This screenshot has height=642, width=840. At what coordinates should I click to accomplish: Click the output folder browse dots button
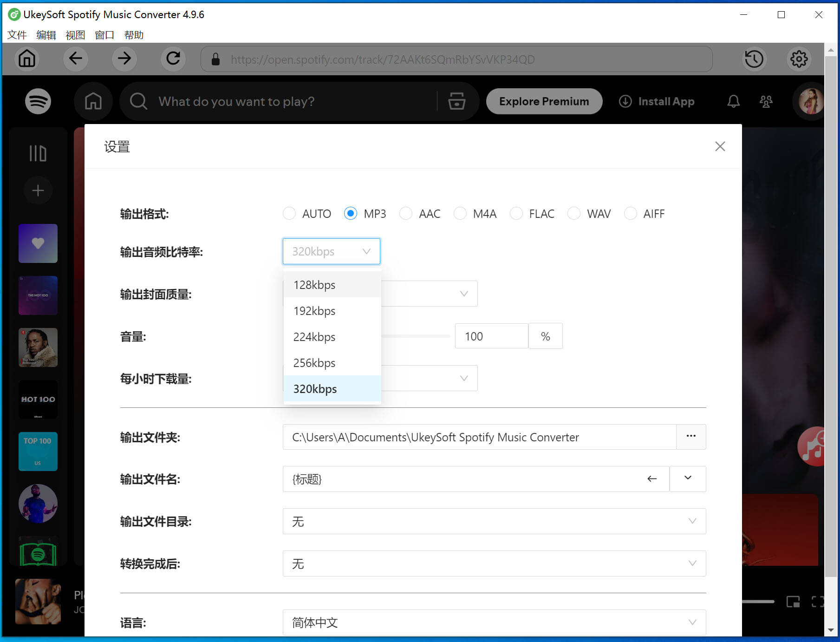[691, 437]
